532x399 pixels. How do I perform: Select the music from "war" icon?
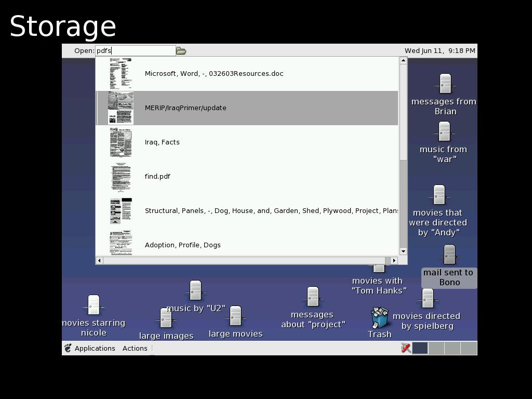pos(444,132)
